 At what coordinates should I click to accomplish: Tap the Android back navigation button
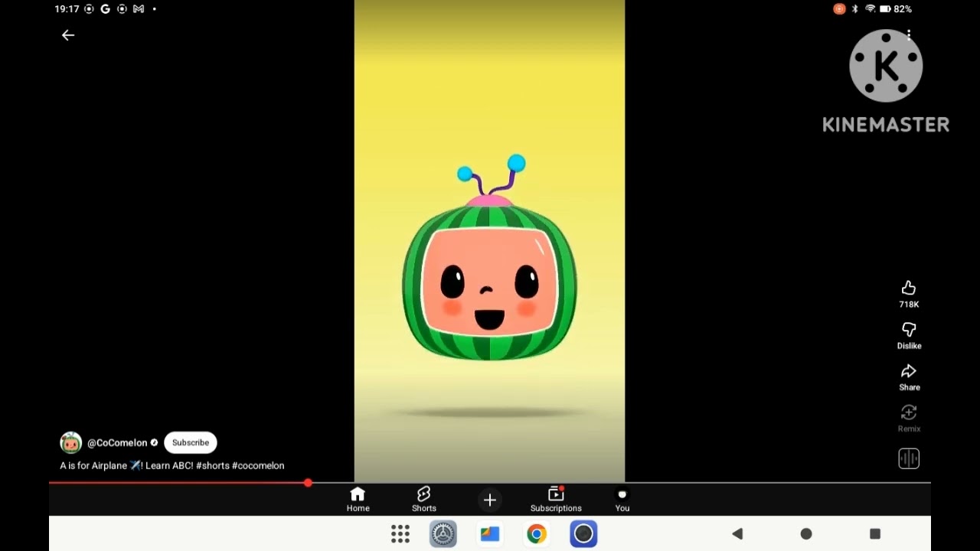tap(737, 534)
